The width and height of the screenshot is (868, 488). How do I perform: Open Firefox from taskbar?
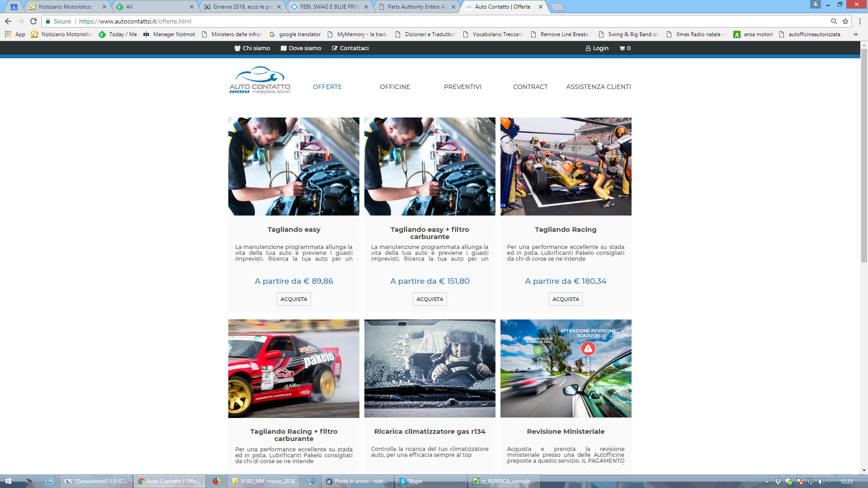[217, 481]
